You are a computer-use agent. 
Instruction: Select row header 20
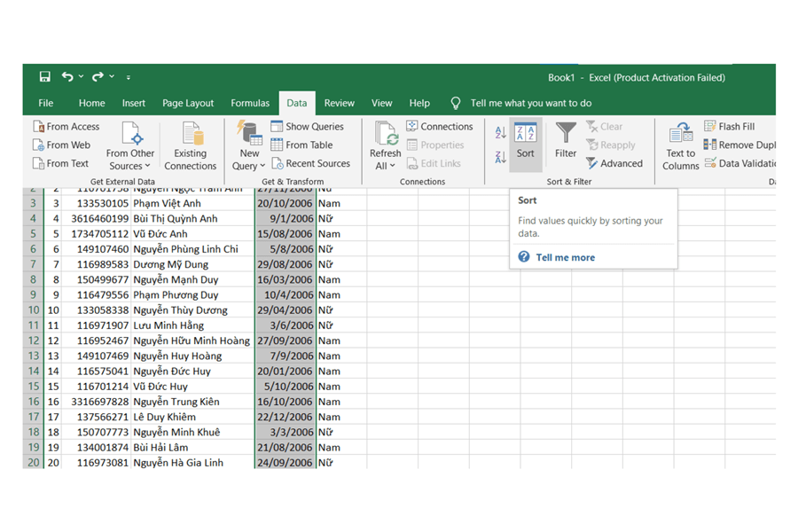click(33, 463)
